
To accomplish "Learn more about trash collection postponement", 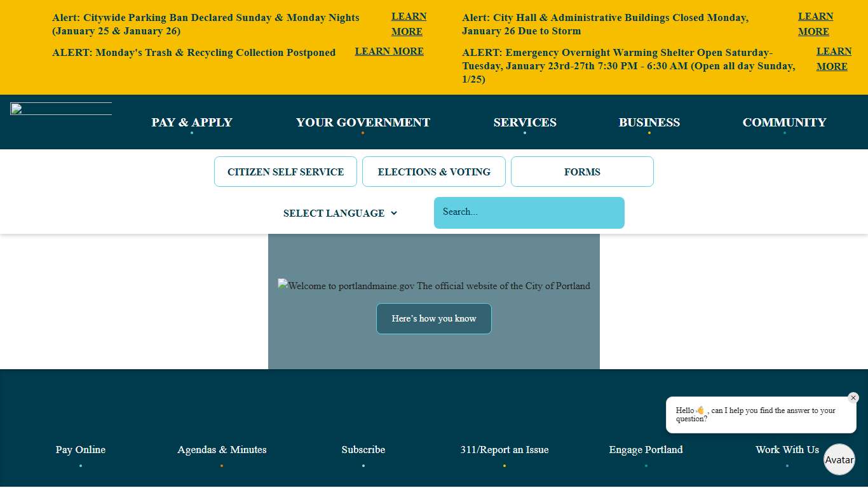I will 389,51.
